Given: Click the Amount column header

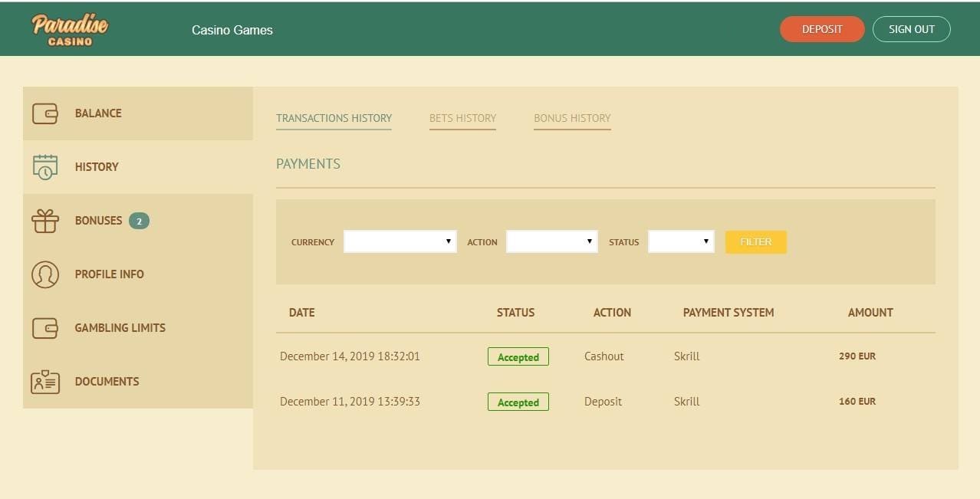Looking at the screenshot, I should [x=870, y=313].
